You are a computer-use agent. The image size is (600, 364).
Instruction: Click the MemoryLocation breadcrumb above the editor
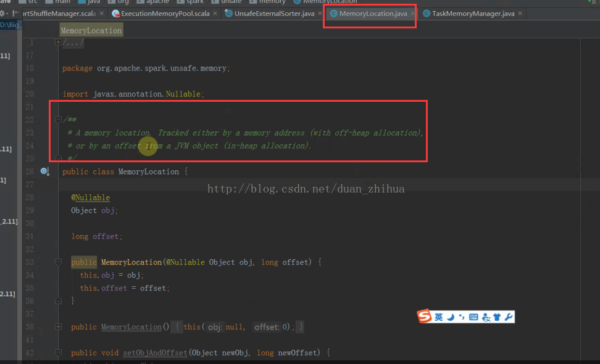point(91,31)
